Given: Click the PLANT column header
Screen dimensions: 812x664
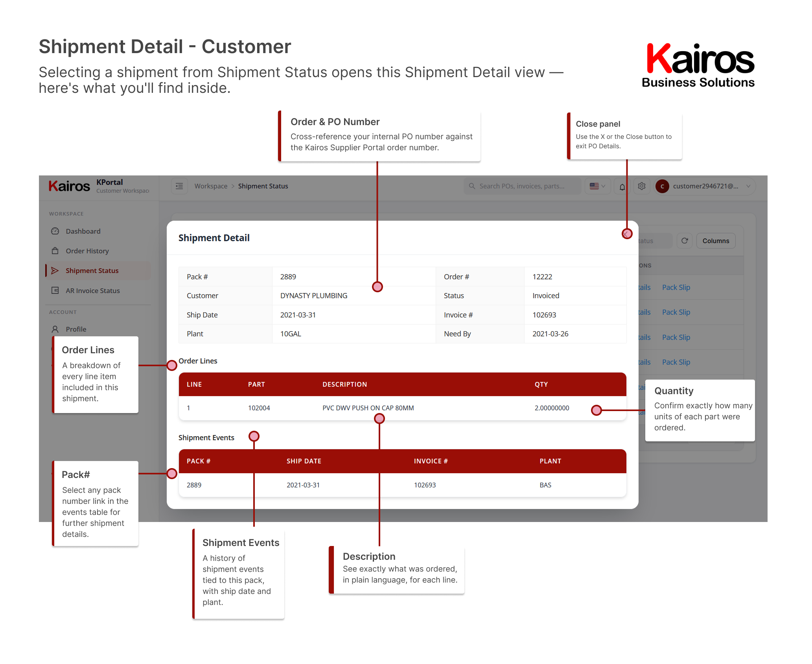Looking at the screenshot, I should pos(551,461).
